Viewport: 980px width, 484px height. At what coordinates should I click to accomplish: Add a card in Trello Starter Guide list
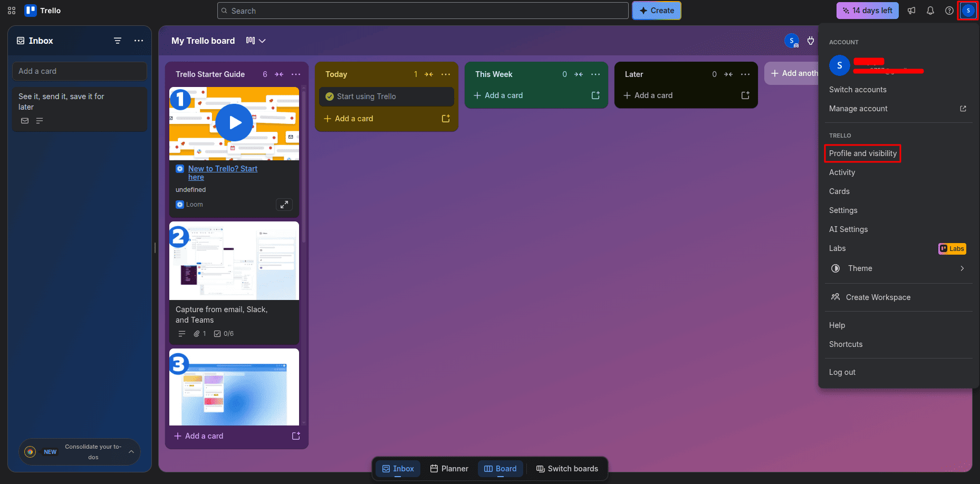[199, 436]
